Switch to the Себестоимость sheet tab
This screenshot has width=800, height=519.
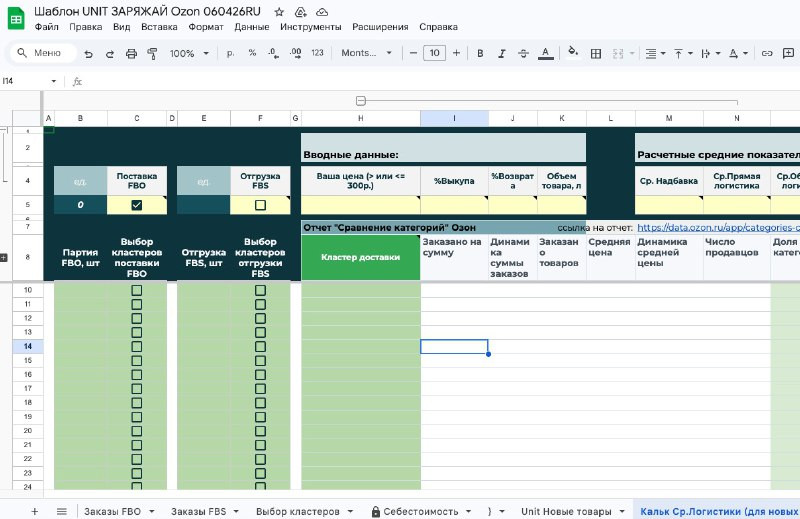click(x=420, y=510)
